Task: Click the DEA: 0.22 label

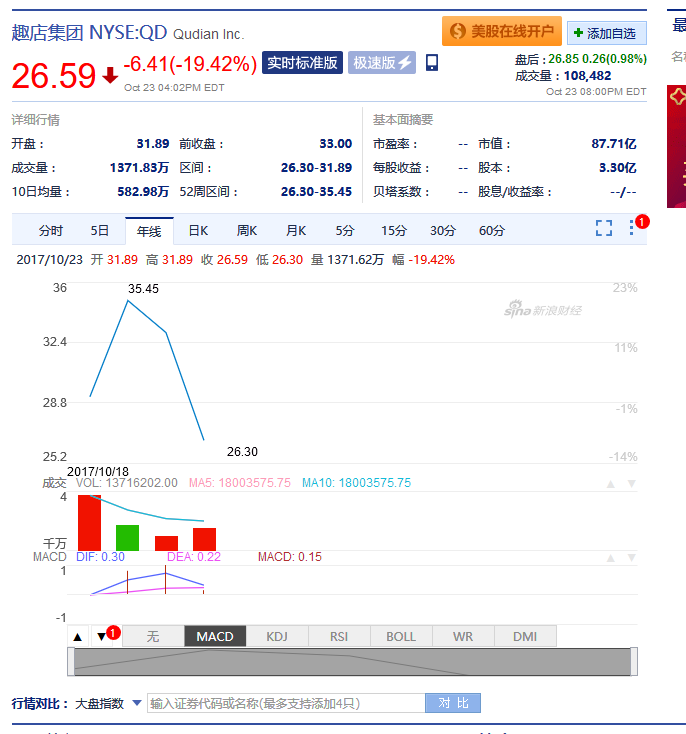Action: [x=194, y=557]
